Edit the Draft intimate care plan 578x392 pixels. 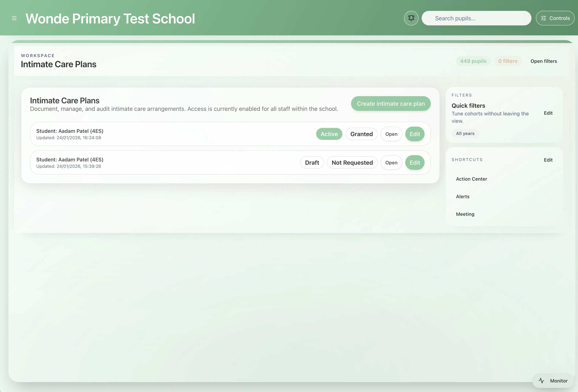(415, 163)
